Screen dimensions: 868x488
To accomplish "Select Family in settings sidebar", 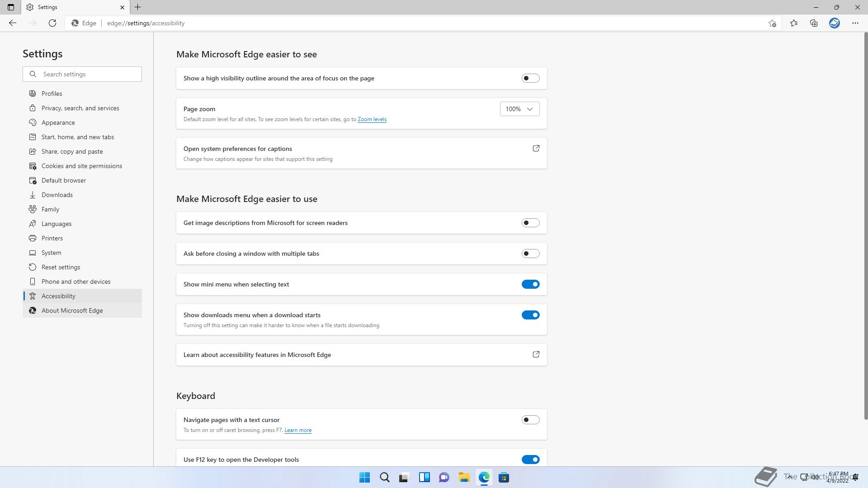I will (x=82, y=209).
